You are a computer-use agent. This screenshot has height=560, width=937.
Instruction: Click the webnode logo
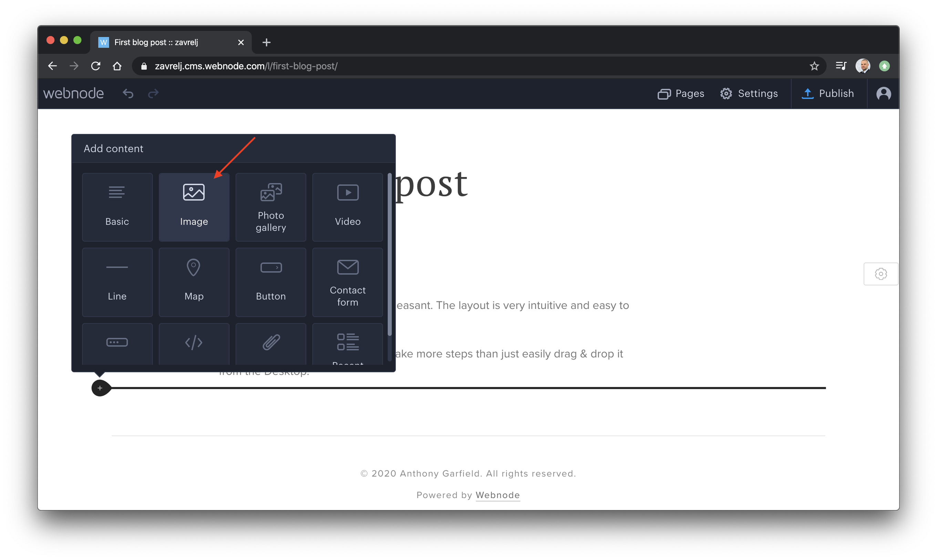(x=74, y=93)
